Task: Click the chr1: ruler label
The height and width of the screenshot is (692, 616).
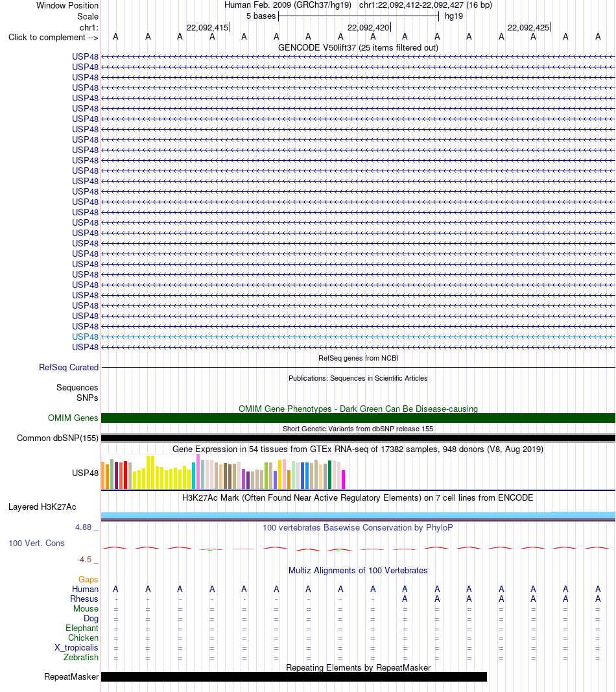Action: click(89, 27)
